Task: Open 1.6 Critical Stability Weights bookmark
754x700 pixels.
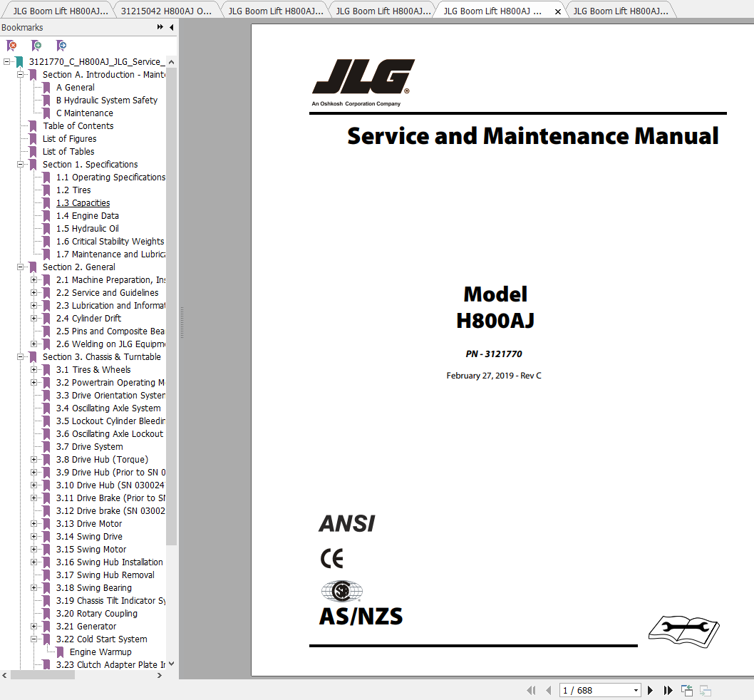Action: [x=110, y=242]
